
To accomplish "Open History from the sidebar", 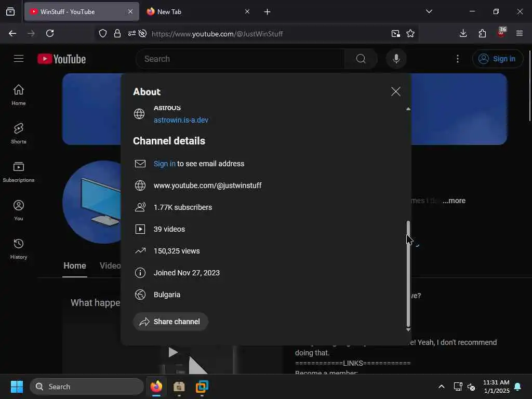I will pyautogui.click(x=19, y=249).
